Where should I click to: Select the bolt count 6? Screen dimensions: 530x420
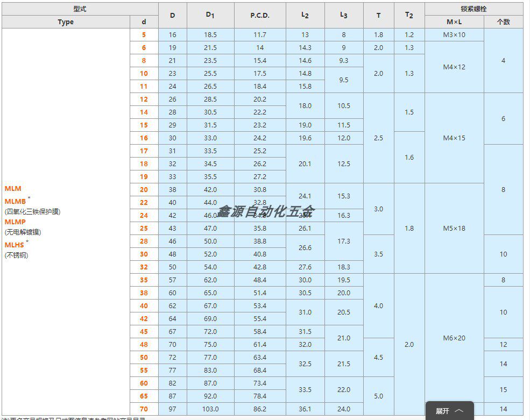[503, 119]
